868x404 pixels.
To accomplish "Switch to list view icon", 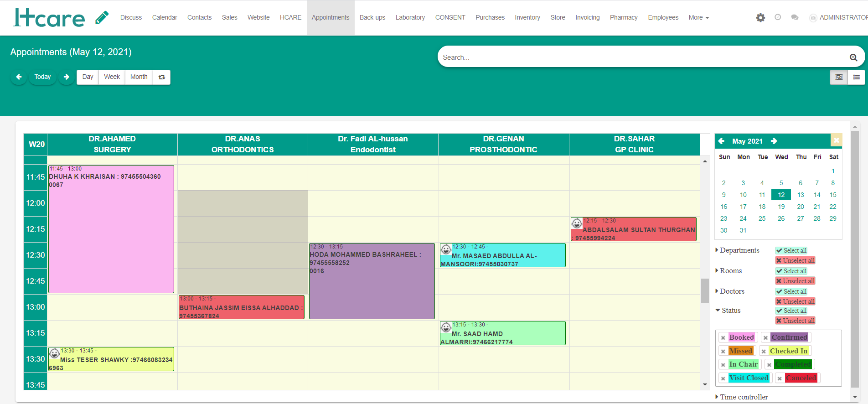I will (857, 77).
